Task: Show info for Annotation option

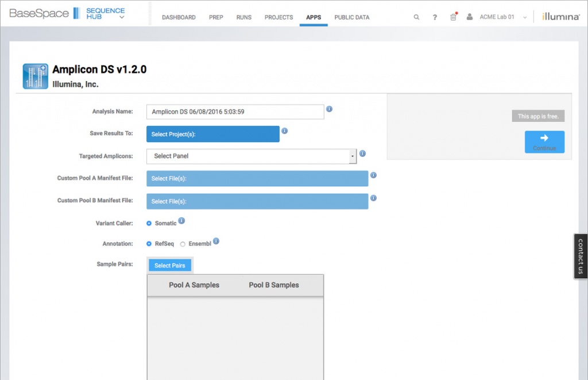Action: (x=216, y=241)
